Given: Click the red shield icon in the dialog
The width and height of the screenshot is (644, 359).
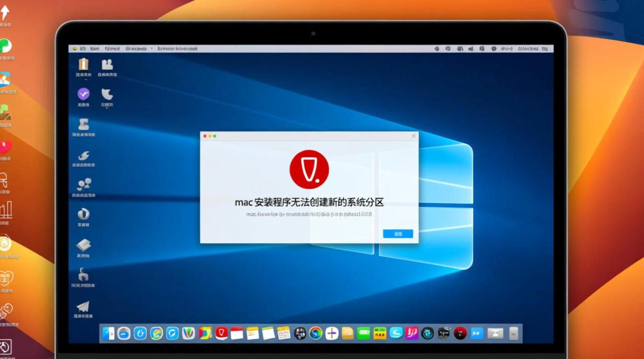Looking at the screenshot, I should [x=309, y=169].
